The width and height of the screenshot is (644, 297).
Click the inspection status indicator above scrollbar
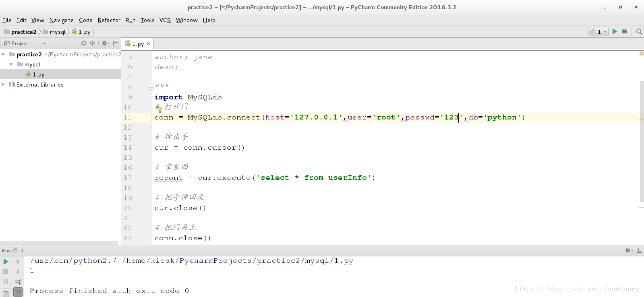[x=641, y=54]
